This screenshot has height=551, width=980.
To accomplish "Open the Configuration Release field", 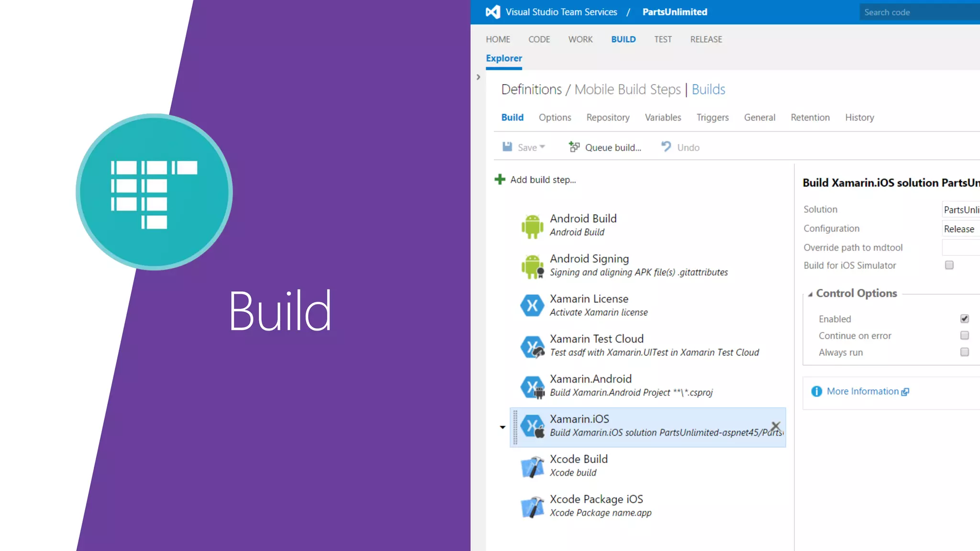I will (x=961, y=229).
